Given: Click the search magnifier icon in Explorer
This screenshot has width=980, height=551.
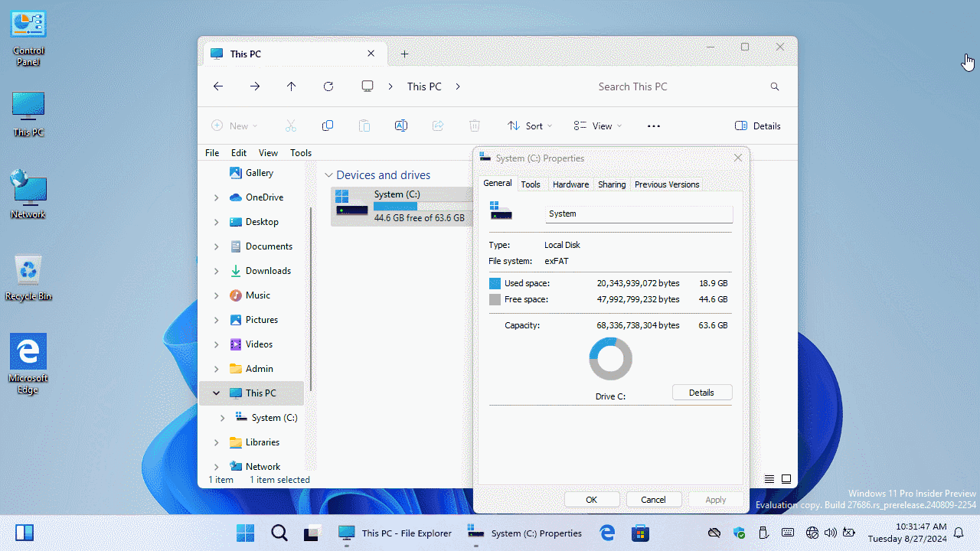Looking at the screenshot, I should click(x=775, y=86).
